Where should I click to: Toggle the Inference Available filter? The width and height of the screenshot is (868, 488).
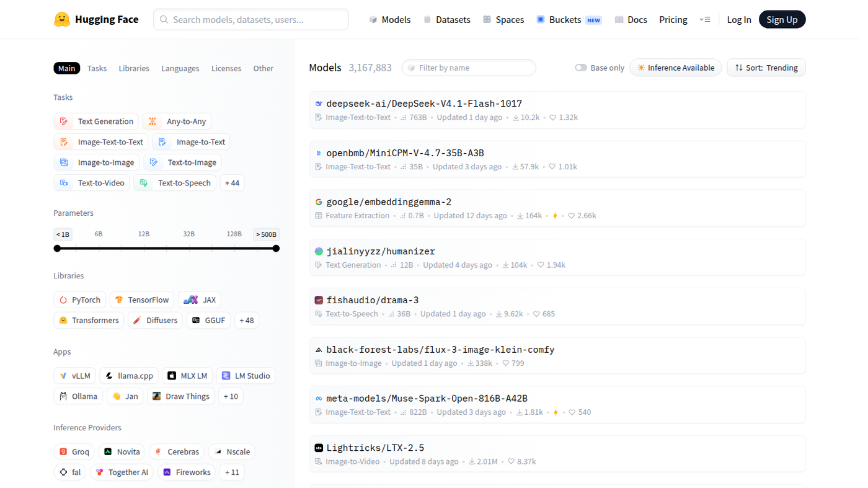675,68
